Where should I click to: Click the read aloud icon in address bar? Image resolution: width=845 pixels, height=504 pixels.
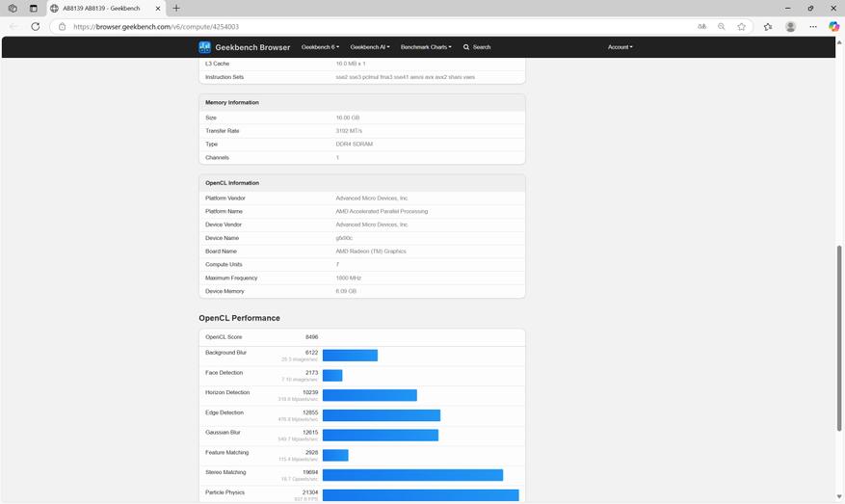(x=701, y=26)
